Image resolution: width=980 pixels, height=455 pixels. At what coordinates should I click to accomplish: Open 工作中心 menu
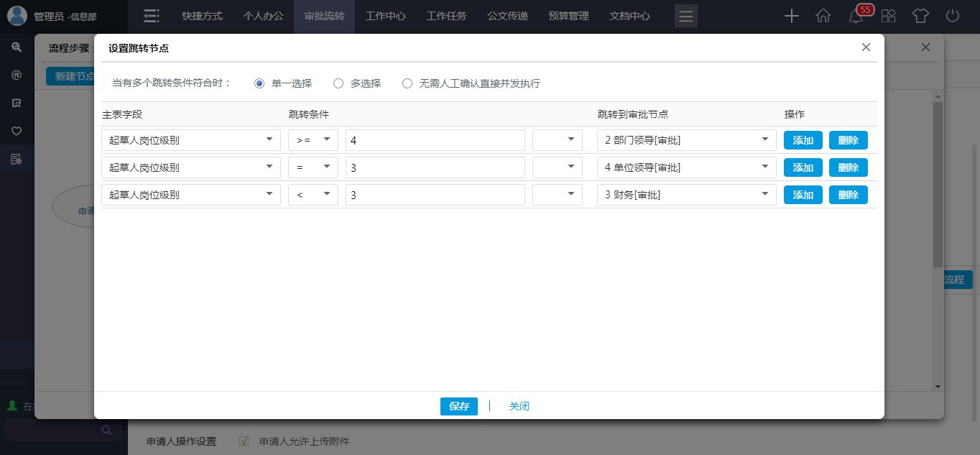385,16
